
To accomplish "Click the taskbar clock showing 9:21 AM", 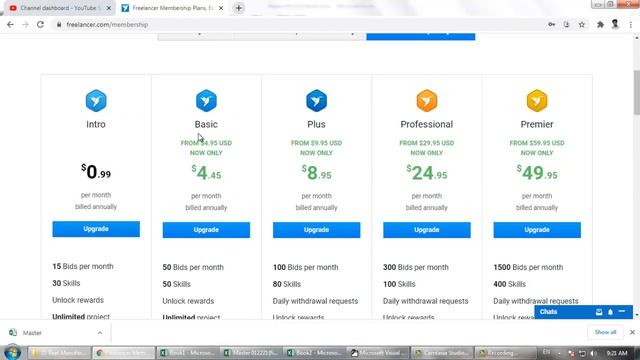I will click(616, 353).
